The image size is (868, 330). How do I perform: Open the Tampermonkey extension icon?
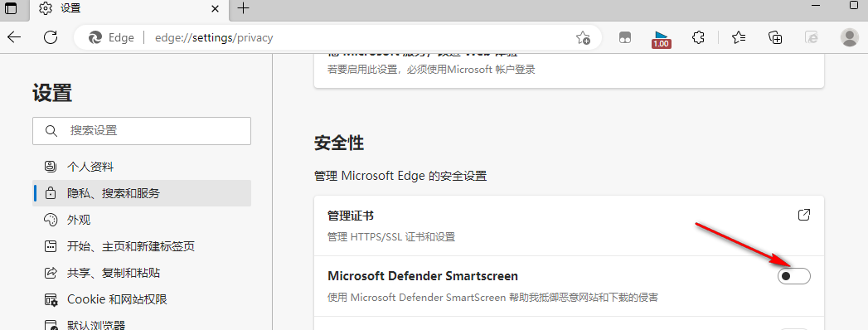click(x=625, y=37)
